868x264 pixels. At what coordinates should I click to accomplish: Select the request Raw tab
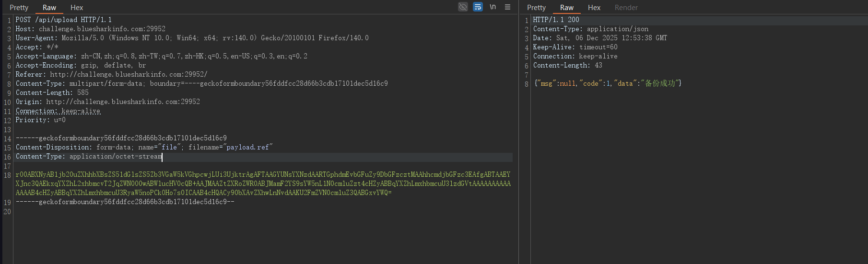pyautogui.click(x=49, y=8)
